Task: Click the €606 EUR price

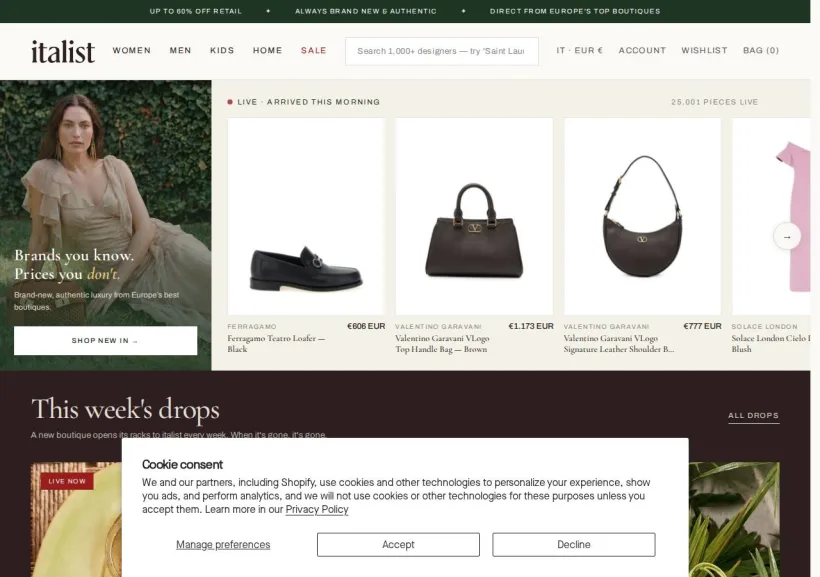Action: click(366, 326)
